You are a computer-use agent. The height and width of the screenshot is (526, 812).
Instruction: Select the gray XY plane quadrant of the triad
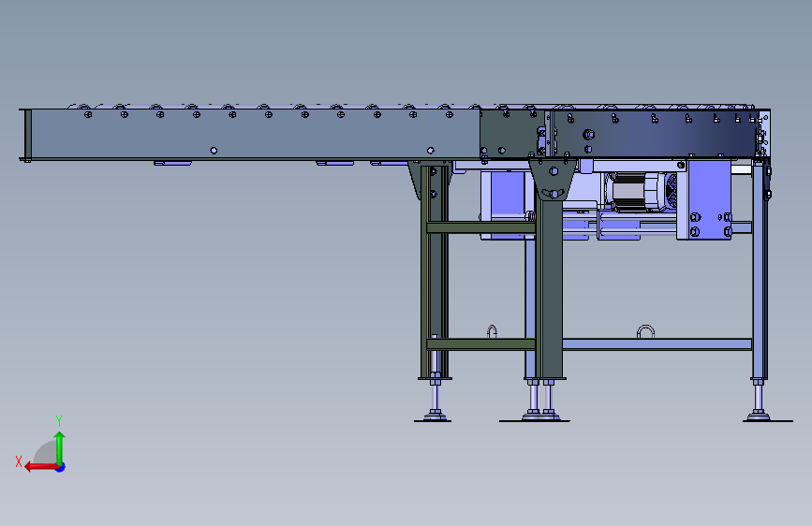(x=46, y=452)
